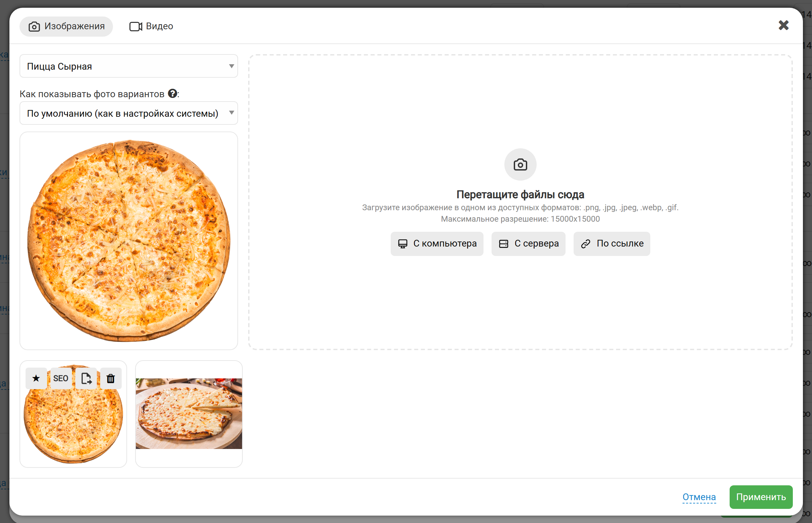Click the camera icon in the drop zone
This screenshot has height=523, width=812.
tap(520, 165)
